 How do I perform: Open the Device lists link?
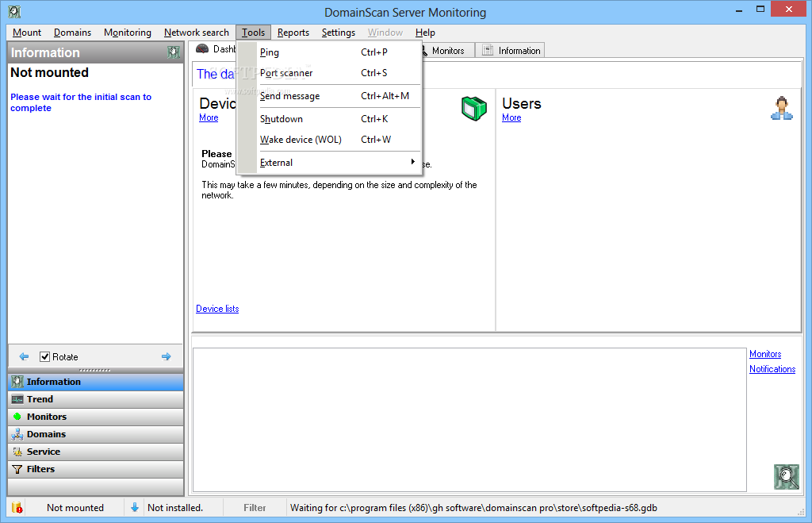click(217, 309)
